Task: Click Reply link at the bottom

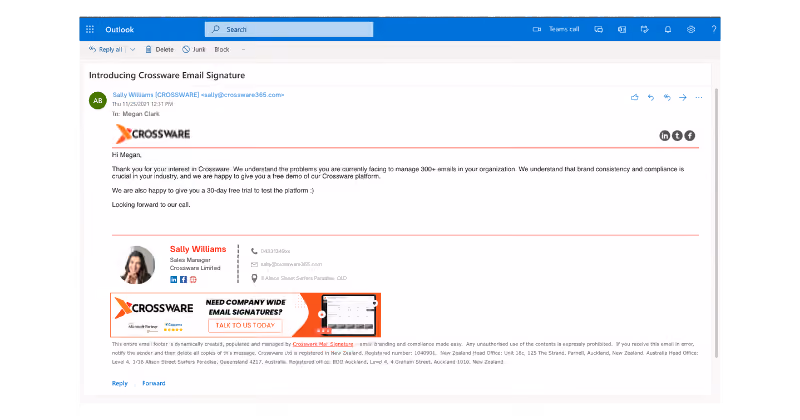Action: point(120,383)
